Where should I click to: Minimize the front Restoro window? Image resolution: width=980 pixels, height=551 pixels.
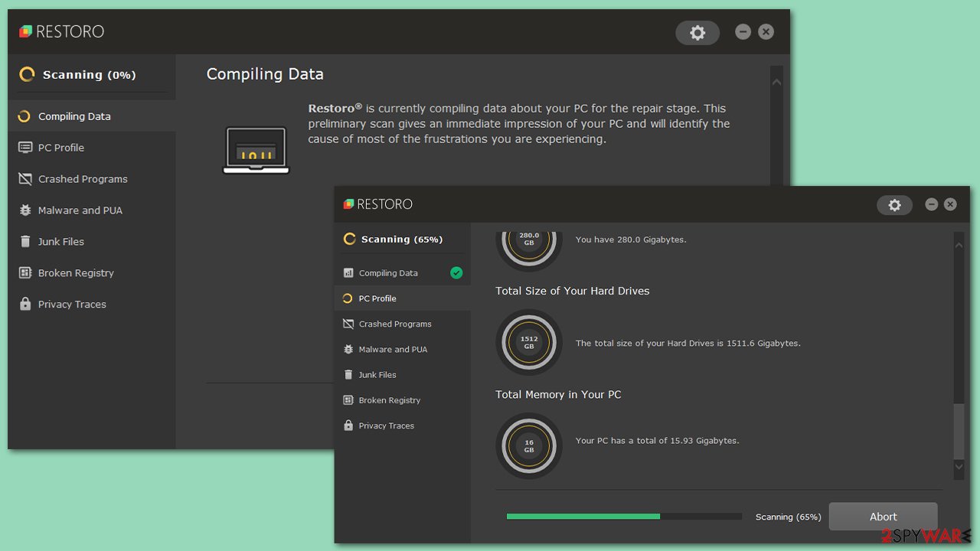coord(931,204)
